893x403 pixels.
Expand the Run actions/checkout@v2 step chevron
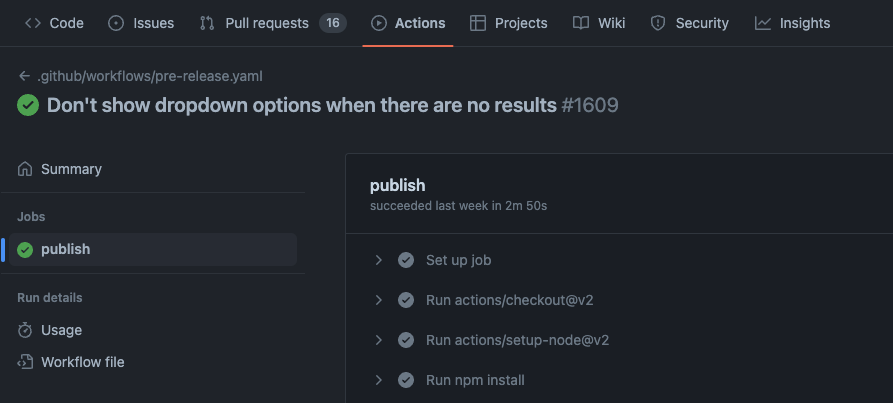378,300
